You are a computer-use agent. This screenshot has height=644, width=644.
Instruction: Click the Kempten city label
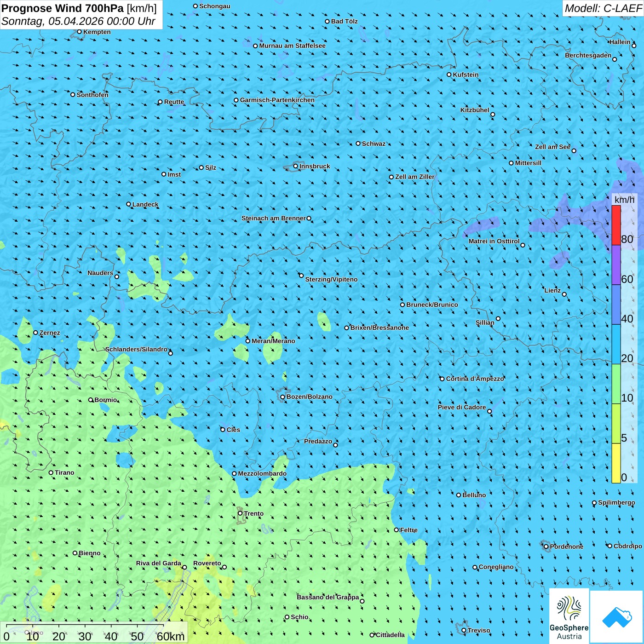click(97, 32)
